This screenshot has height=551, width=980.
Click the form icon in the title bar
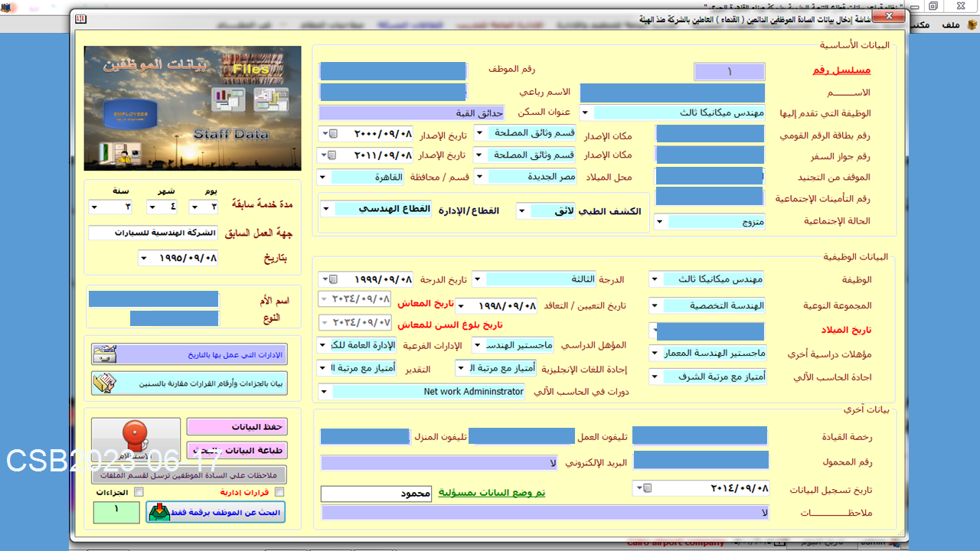pyautogui.click(x=80, y=18)
